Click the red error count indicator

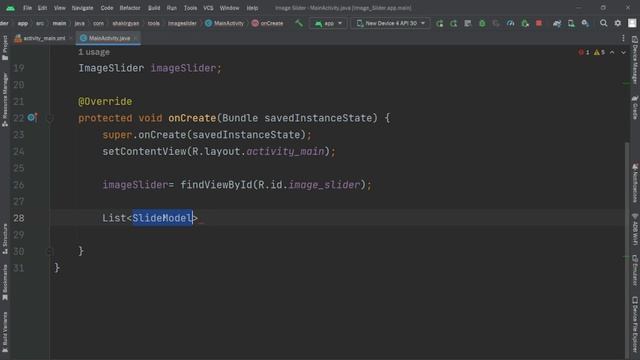click(584, 52)
